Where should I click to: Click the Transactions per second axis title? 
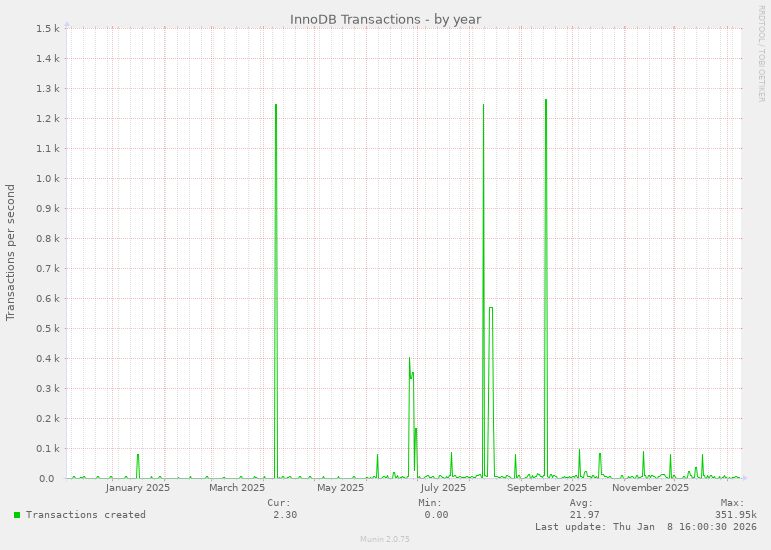[x=10, y=253]
